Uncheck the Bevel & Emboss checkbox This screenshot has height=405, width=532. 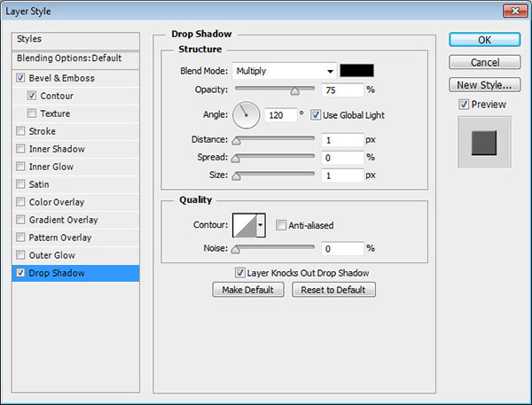click(x=21, y=78)
